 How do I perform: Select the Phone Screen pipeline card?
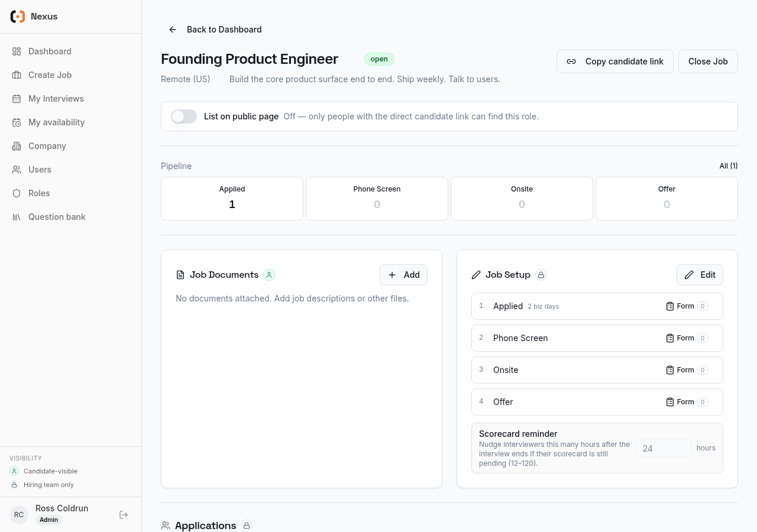coord(377,199)
